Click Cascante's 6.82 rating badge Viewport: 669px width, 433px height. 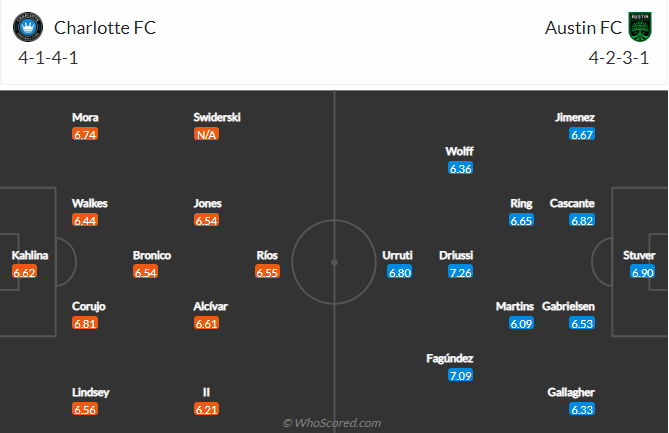(582, 221)
